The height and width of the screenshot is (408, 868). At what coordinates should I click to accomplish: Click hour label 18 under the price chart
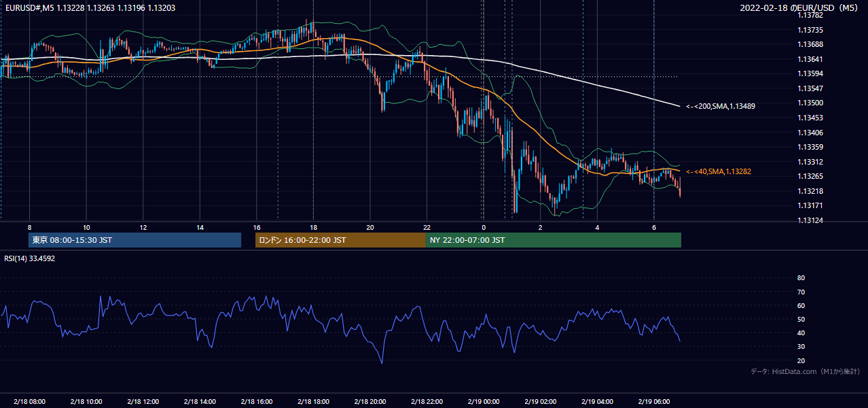point(313,226)
